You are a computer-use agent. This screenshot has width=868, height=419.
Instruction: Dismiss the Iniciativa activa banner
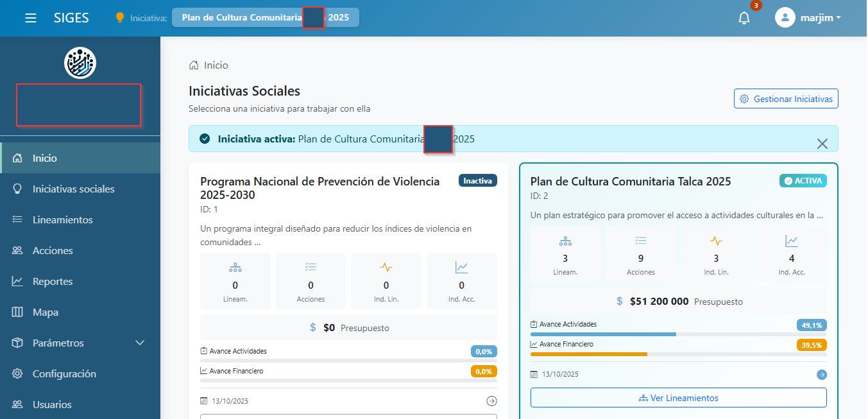click(x=822, y=144)
